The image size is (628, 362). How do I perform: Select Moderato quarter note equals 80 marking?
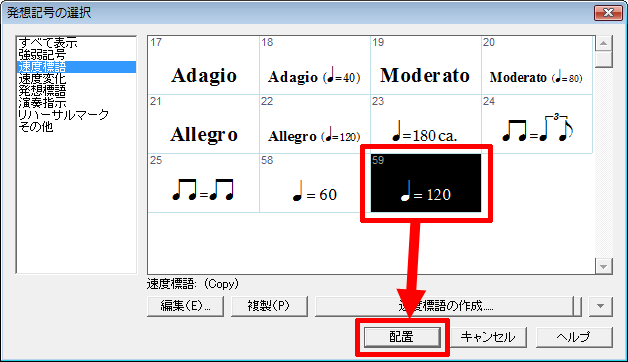(537, 65)
